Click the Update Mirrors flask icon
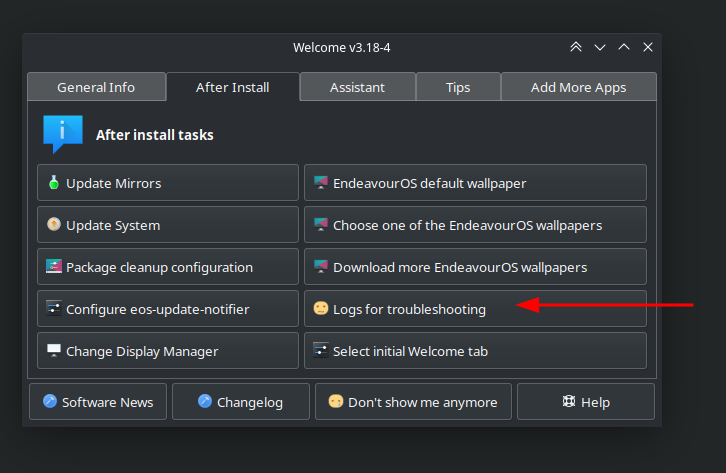Viewport: 726px width, 473px height. tap(54, 183)
